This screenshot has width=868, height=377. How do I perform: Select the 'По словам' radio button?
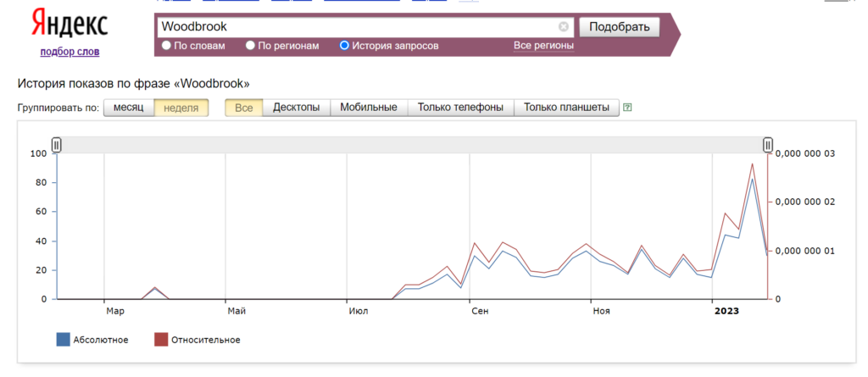(166, 46)
